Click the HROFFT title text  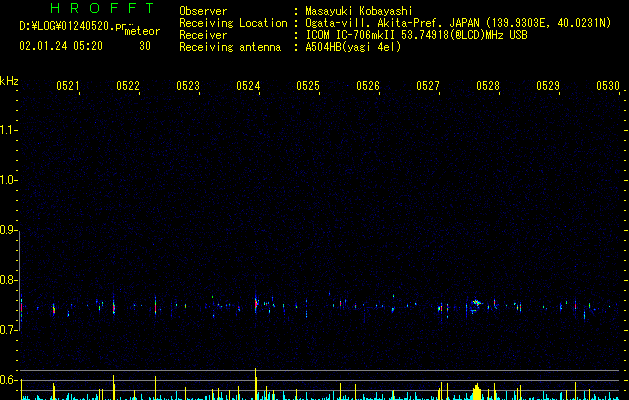[103, 8]
